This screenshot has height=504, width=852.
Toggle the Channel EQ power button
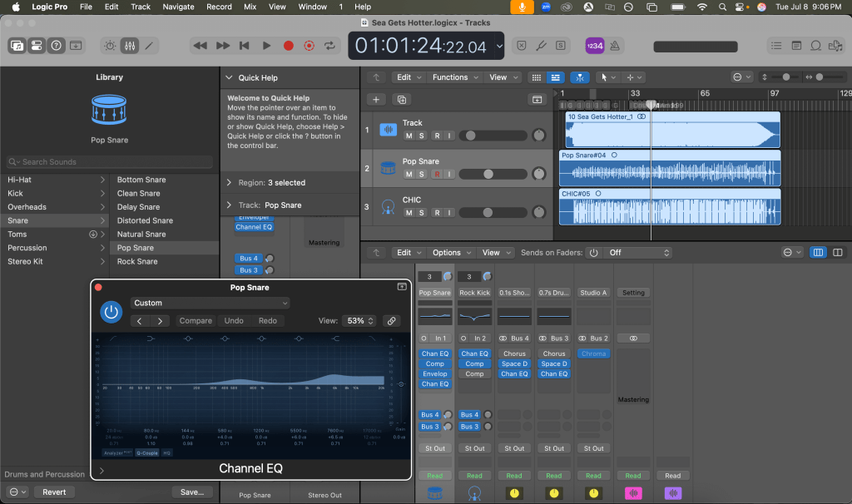(111, 312)
